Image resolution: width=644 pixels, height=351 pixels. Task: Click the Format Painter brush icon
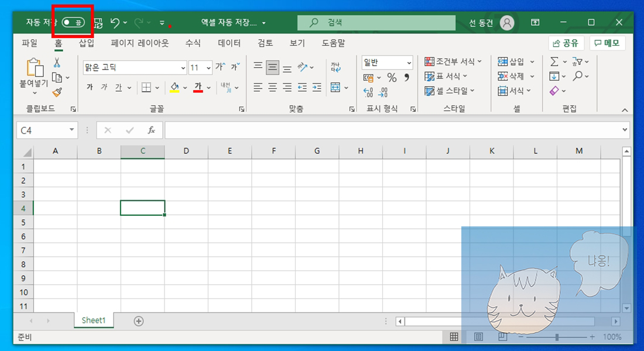57,92
